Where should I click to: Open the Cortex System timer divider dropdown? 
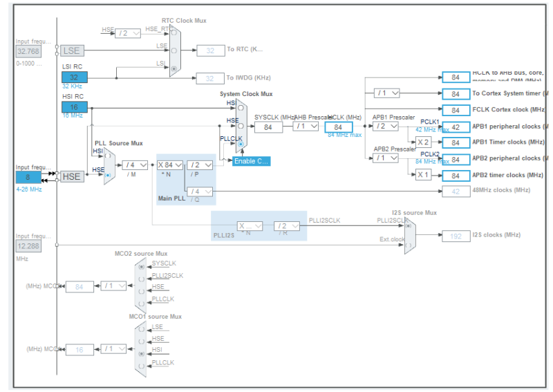pyautogui.click(x=387, y=93)
